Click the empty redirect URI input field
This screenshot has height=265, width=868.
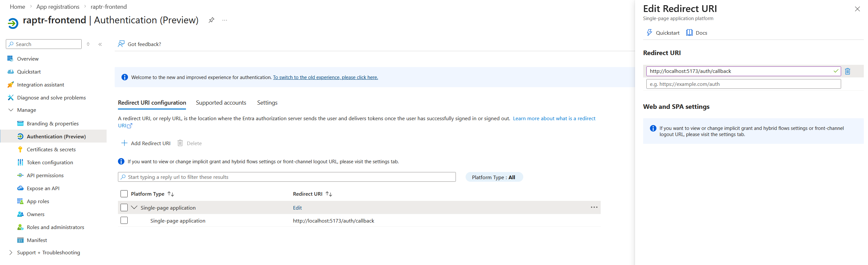[743, 84]
